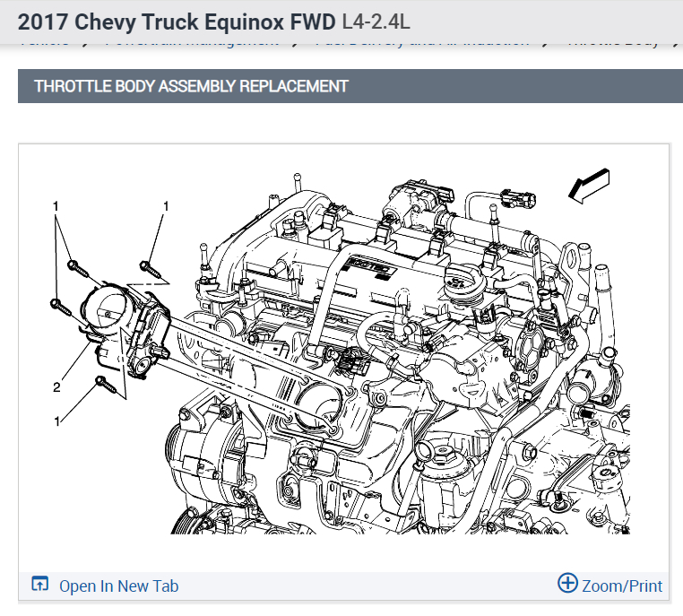Image resolution: width=683 pixels, height=616 pixels.
Task: Click the front-of-vehicle direction arrow in the diagram
Action: click(x=590, y=186)
